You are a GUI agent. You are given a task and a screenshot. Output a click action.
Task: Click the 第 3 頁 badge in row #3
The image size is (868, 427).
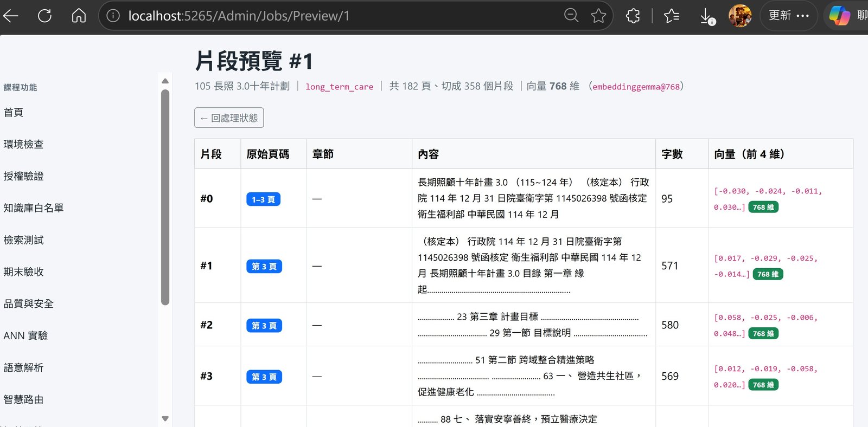264,377
